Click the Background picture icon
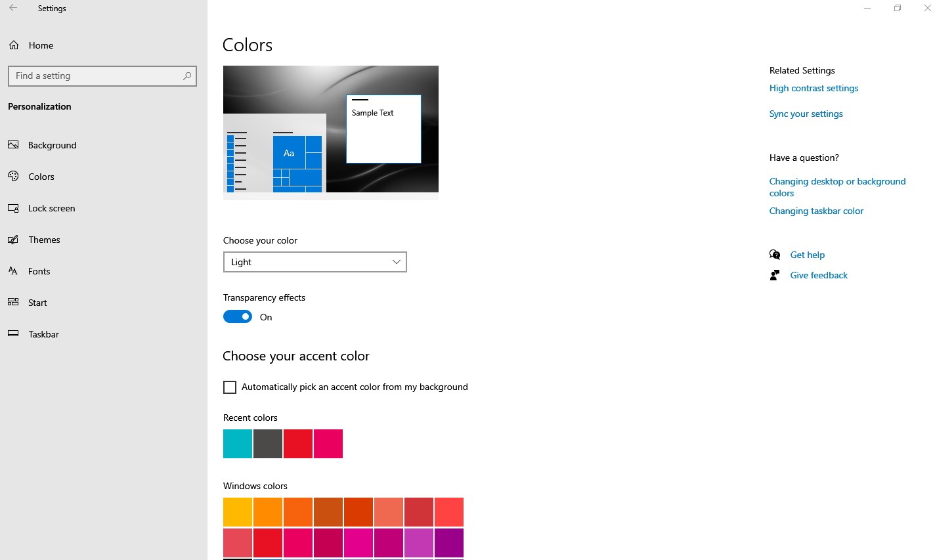This screenshot has width=933, height=560. coord(13,144)
